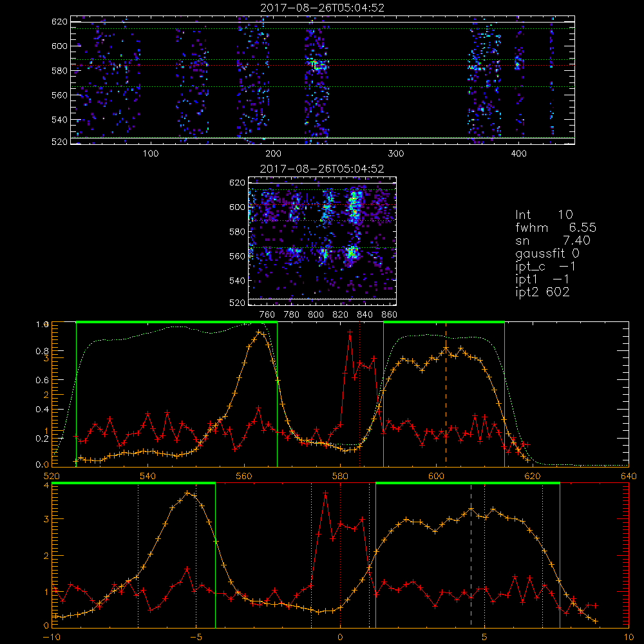Click the bright emission blob near 230 in top spectrogram
The height and width of the screenshot is (644, 644).
(317, 64)
